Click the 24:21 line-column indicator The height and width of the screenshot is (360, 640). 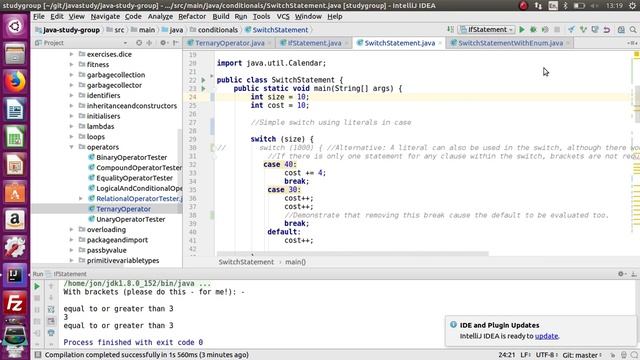coord(507,355)
